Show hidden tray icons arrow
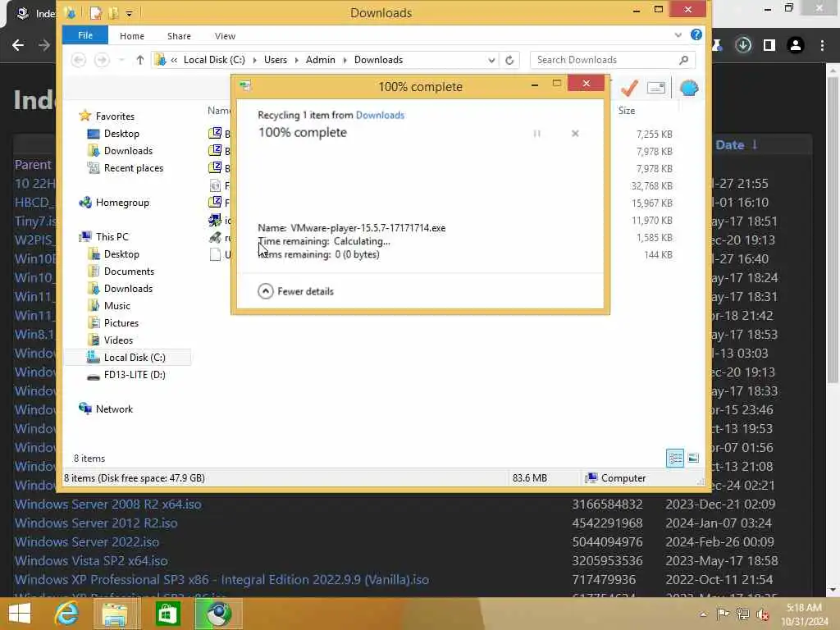Screen dimensions: 840x630 coord(703,614)
